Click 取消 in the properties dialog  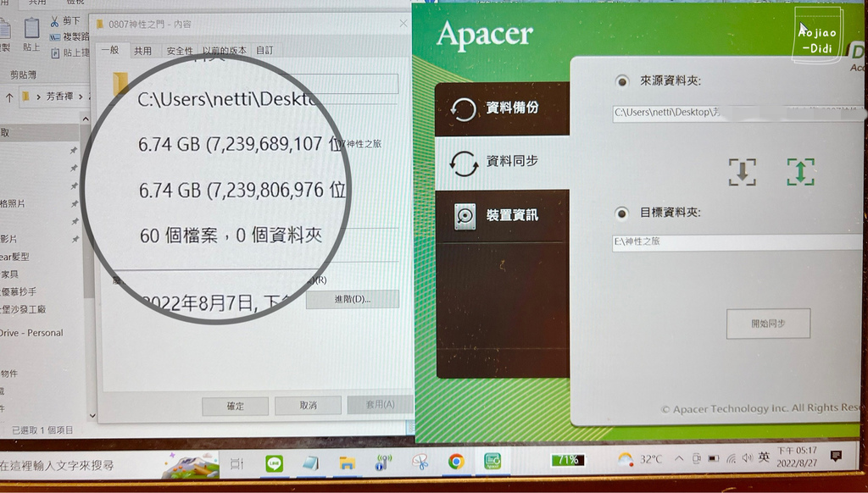(308, 406)
